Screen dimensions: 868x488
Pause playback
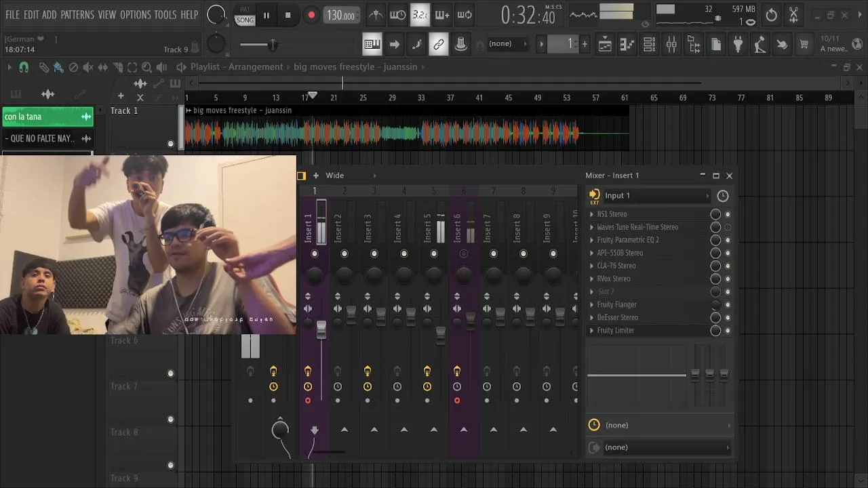266,15
